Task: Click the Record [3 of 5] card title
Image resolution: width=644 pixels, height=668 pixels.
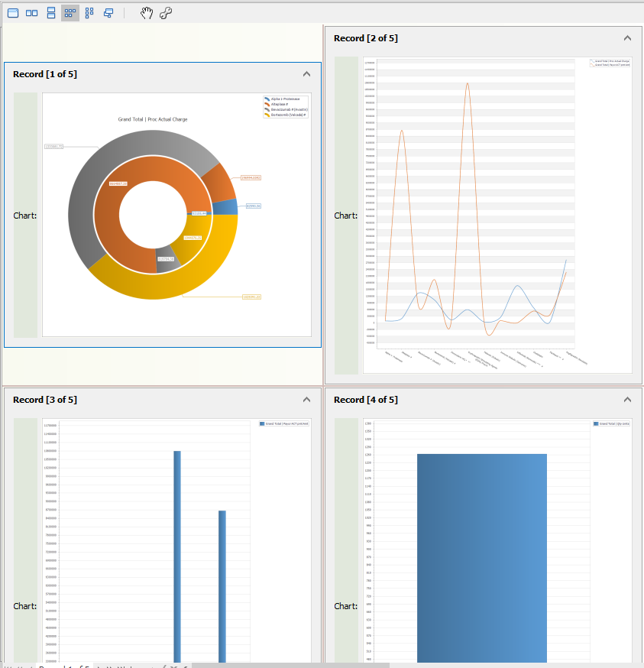Action: [x=45, y=400]
